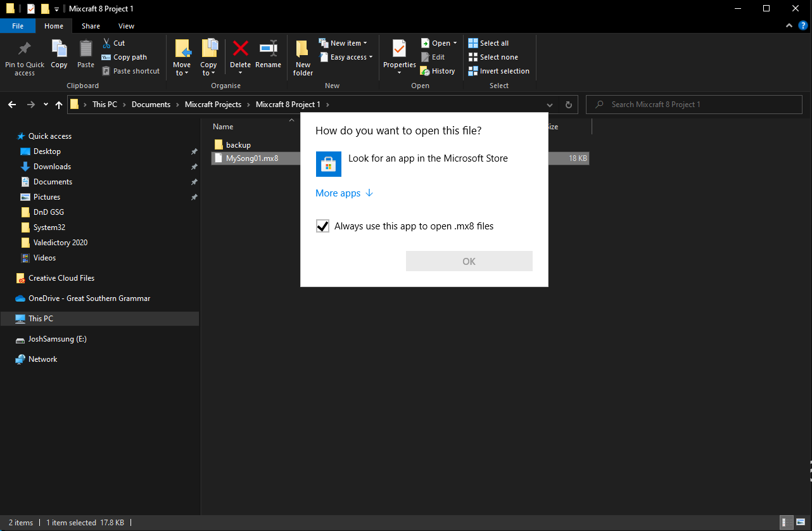Create a New folder from ribbon
This screenshot has width=812, height=531.
coord(303,58)
